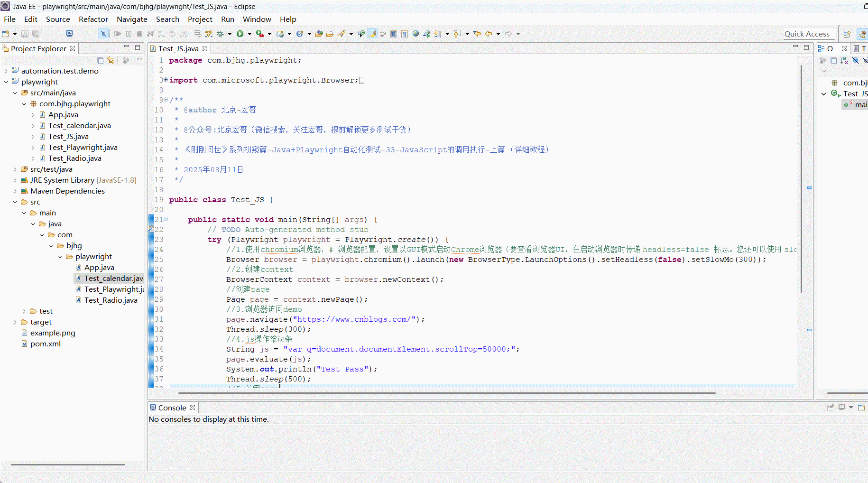Select Test_calendar.java under src/main/java package
868x483 pixels.
(80, 126)
